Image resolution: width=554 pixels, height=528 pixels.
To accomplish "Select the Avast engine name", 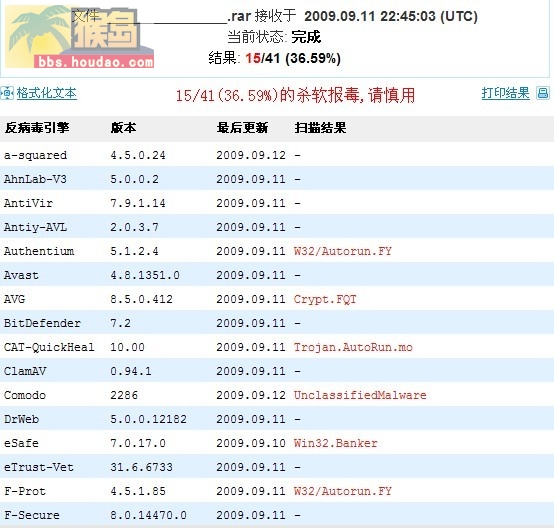I will pyautogui.click(x=21, y=275).
